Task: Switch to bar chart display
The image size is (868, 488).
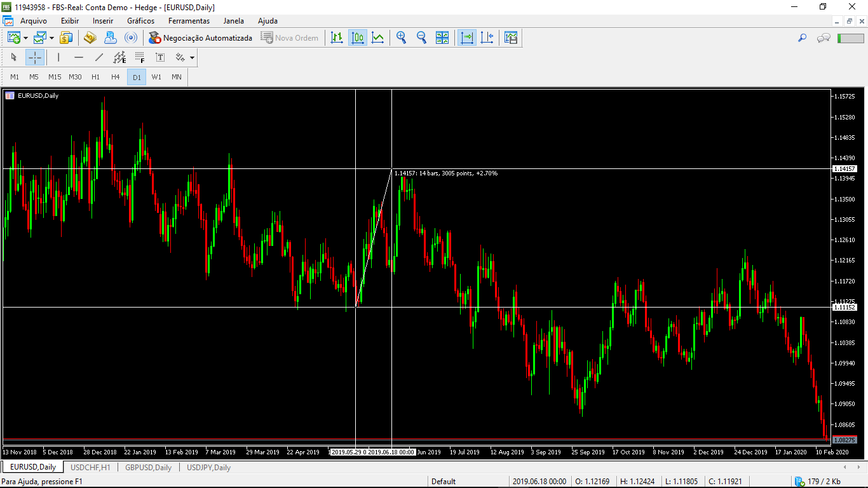Action: pyautogui.click(x=337, y=38)
